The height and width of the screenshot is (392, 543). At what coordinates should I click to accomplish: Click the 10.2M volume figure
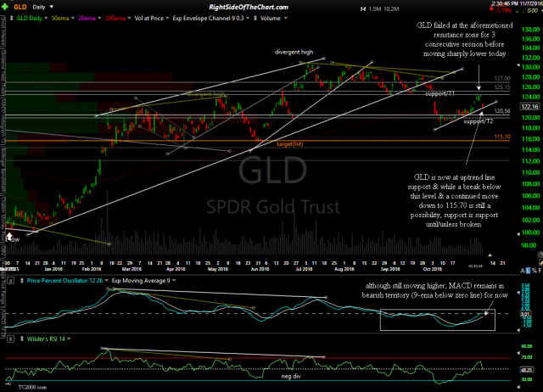(390, 9)
